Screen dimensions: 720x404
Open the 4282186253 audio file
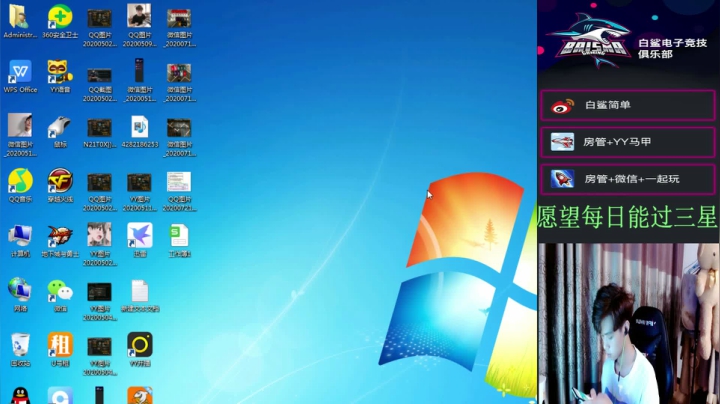pos(140,131)
